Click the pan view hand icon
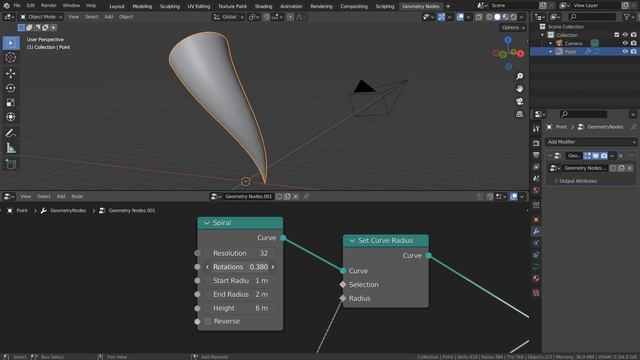The image size is (640, 360). click(520, 89)
